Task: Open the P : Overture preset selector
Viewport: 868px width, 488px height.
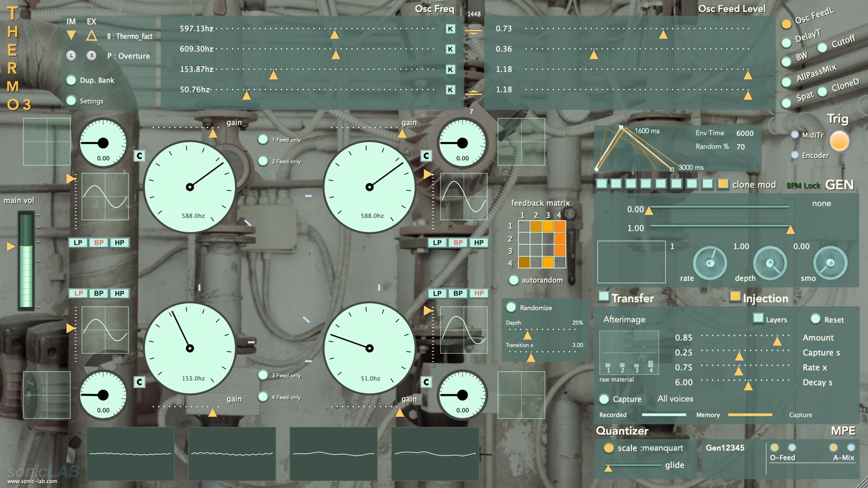Action: tap(129, 56)
